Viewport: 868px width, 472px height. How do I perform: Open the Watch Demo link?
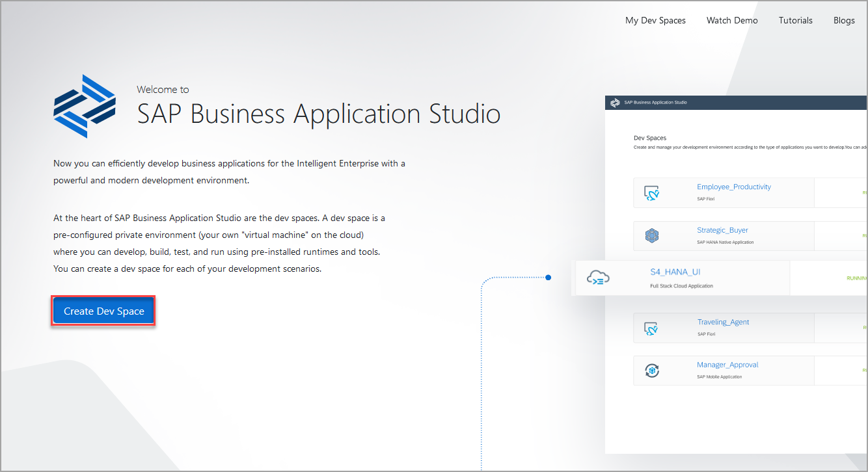[732, 20]
